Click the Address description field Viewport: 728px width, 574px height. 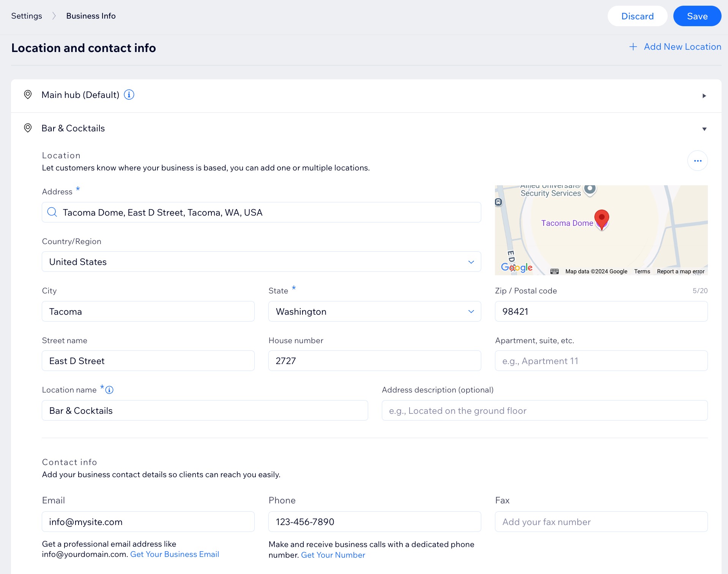[x=545, y=410]
